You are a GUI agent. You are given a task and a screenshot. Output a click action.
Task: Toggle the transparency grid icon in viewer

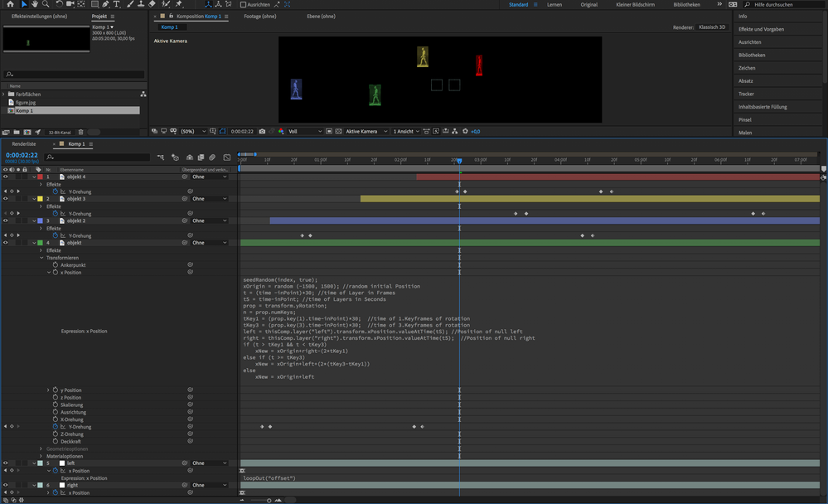(x=338, y=131)
